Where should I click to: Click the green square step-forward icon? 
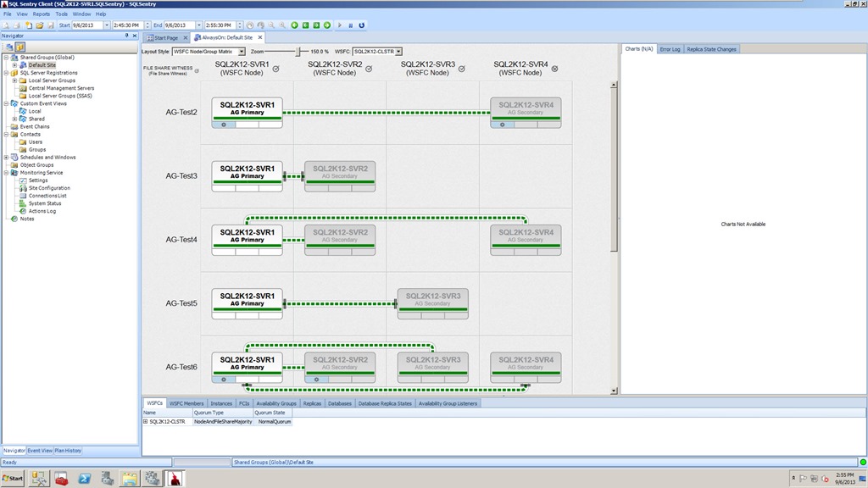click(x=317, y=25)
